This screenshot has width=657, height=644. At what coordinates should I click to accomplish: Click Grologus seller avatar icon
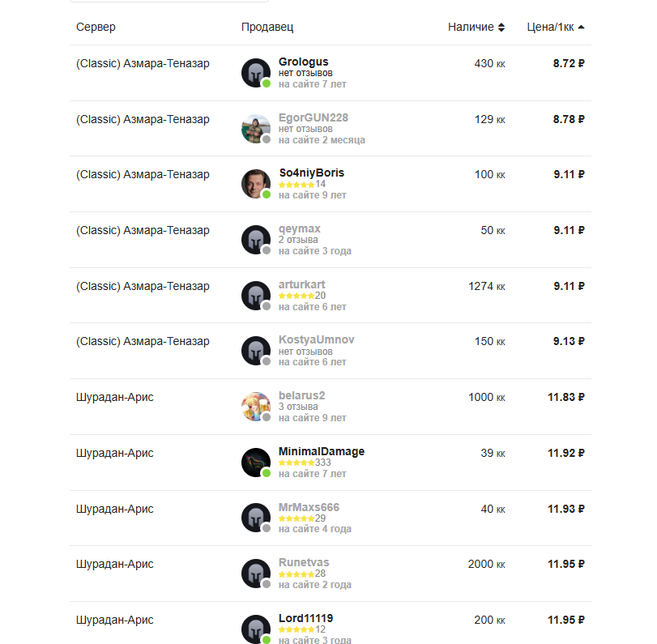coord(255,73)
